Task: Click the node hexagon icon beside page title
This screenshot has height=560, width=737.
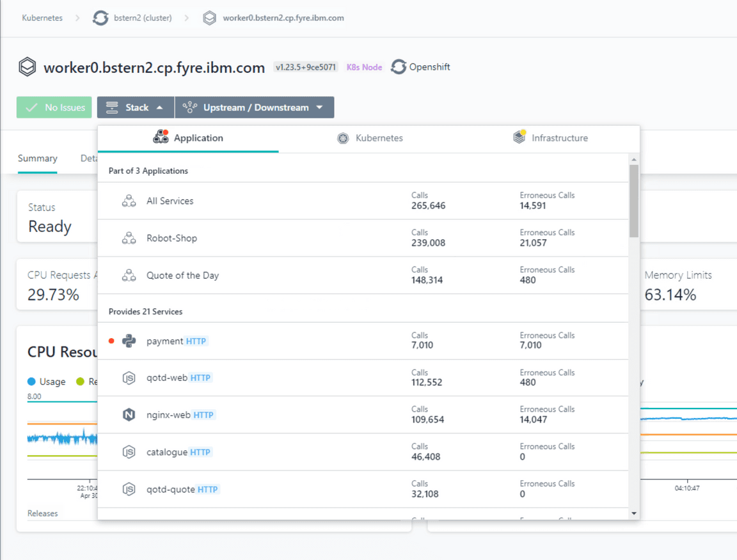Action: click(x=27, y=67)
